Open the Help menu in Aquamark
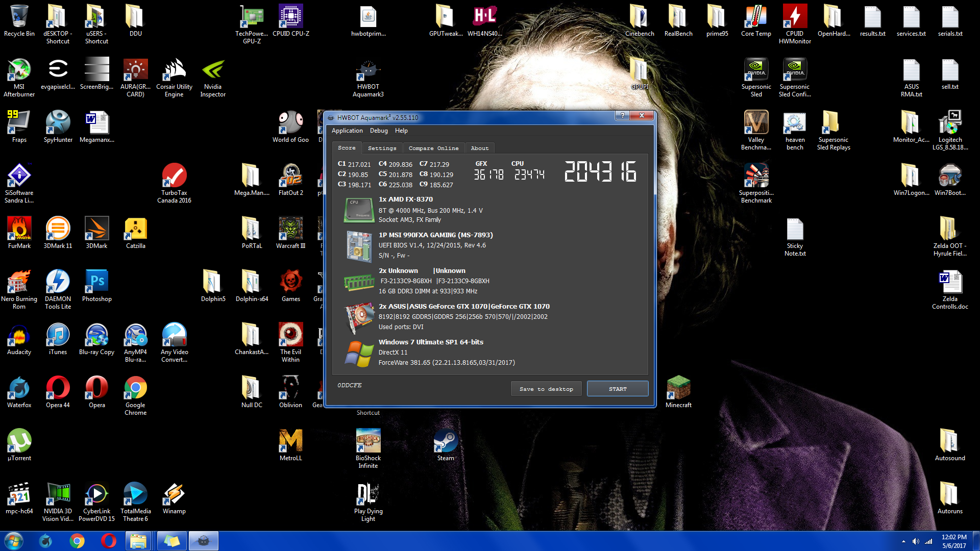Screen dimensions: 980x551 401,131
